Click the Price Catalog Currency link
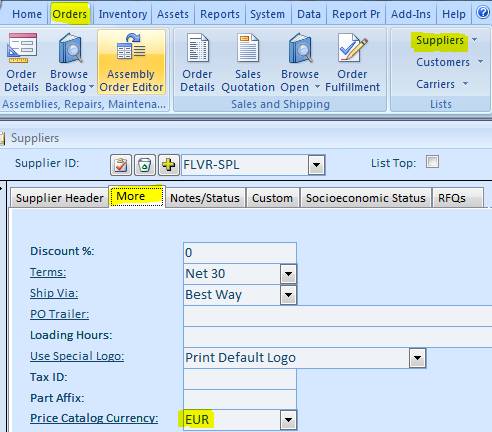The height and width of the screenshot is (432, 492). (94, 418)
